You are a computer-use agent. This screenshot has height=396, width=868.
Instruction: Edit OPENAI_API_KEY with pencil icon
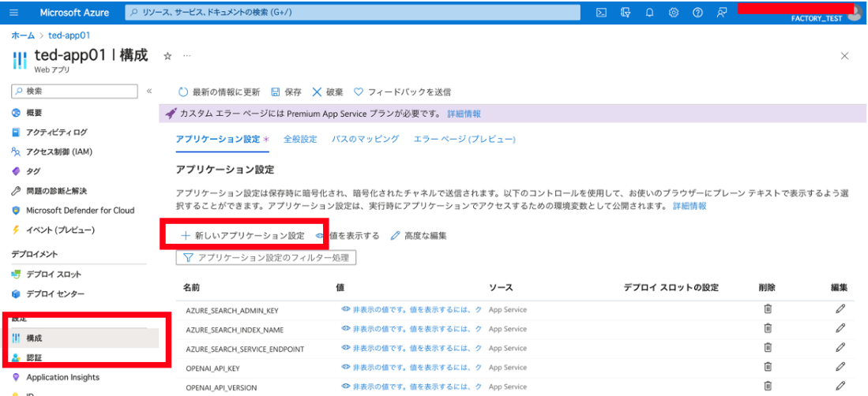click(840, 366)
